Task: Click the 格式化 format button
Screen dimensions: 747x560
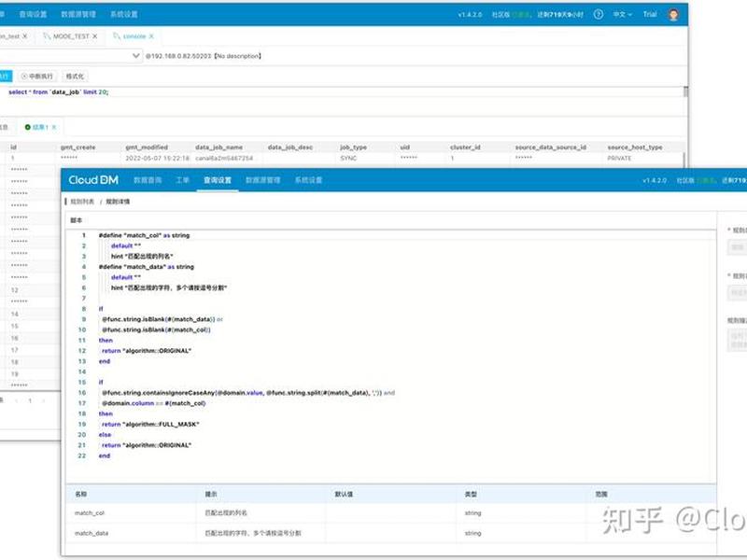Action: pyautogui.click(x=75, y=77)
